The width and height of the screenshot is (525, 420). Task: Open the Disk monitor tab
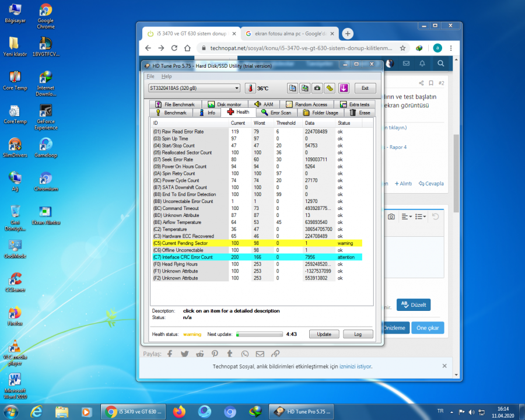[x=225, y=104]
